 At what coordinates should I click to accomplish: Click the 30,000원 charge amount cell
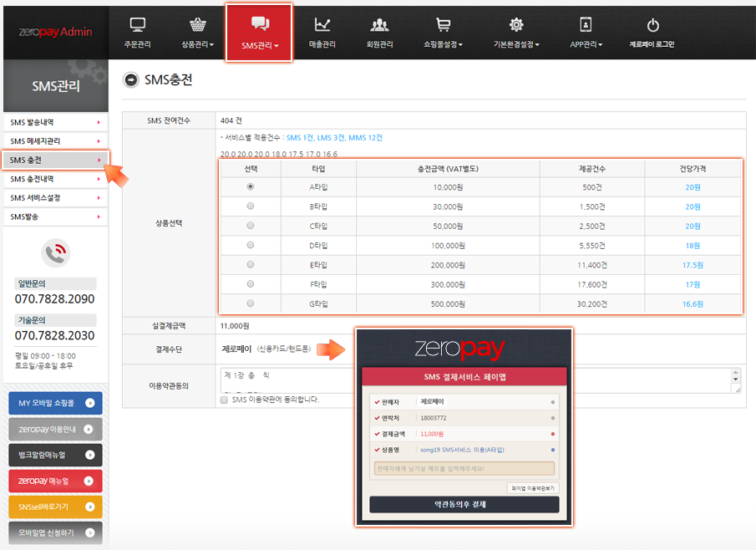(x=448, y=207)
